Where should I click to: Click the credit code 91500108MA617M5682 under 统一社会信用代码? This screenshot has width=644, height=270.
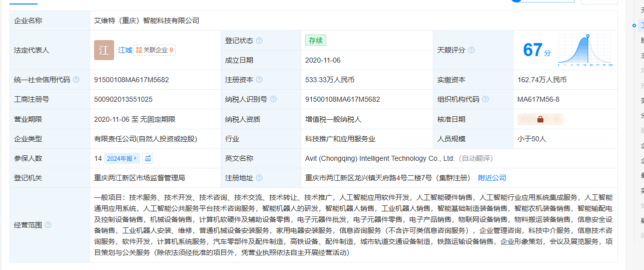pos(132,80)
